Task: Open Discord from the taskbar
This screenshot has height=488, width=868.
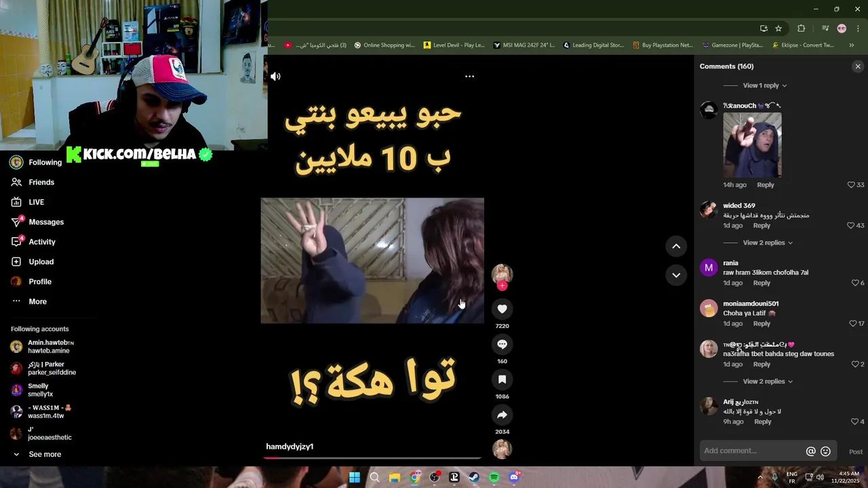Action: pos(514,477)
